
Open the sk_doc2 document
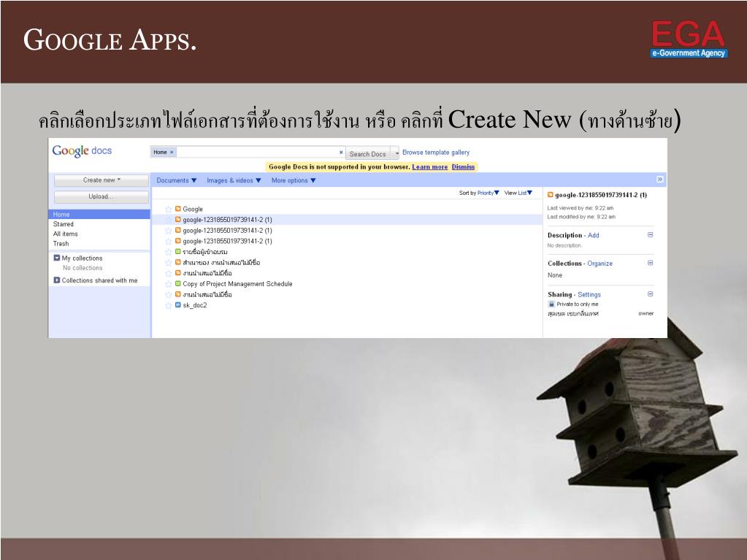194,305
